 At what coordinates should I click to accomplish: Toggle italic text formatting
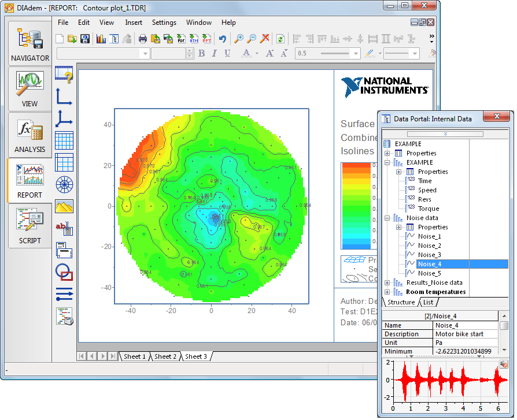215,53
